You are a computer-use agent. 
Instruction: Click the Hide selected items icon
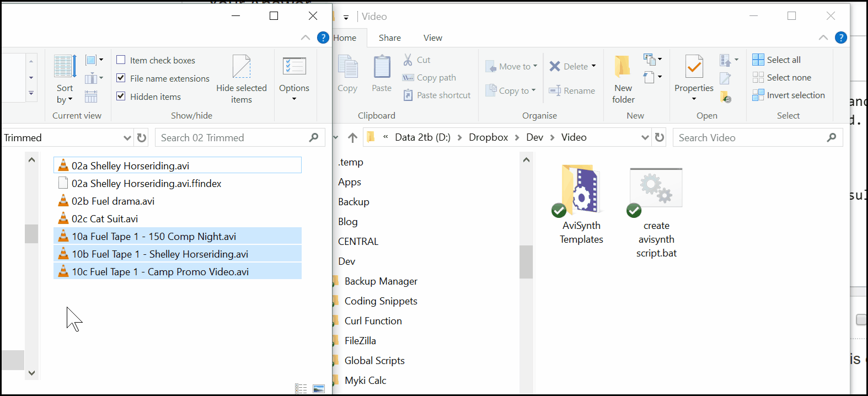(x=242, y=66)
